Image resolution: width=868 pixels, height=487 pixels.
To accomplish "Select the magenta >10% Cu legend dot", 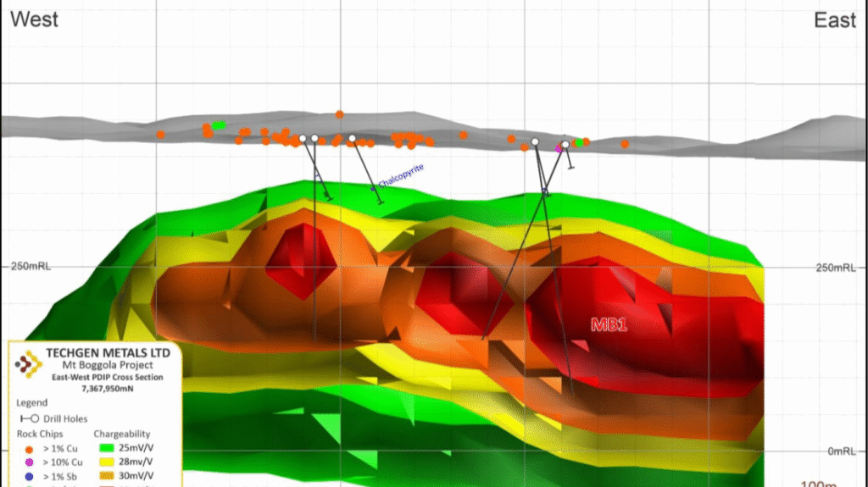I will (x=31, y=462).
